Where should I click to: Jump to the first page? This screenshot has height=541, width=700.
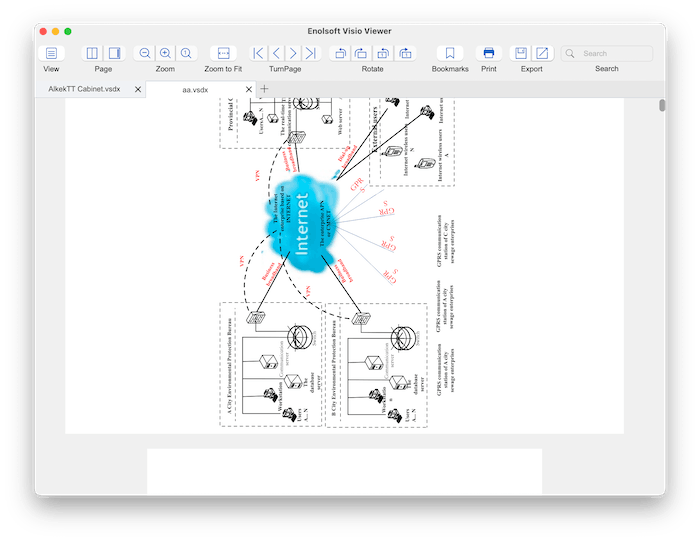tap(257, 53)
